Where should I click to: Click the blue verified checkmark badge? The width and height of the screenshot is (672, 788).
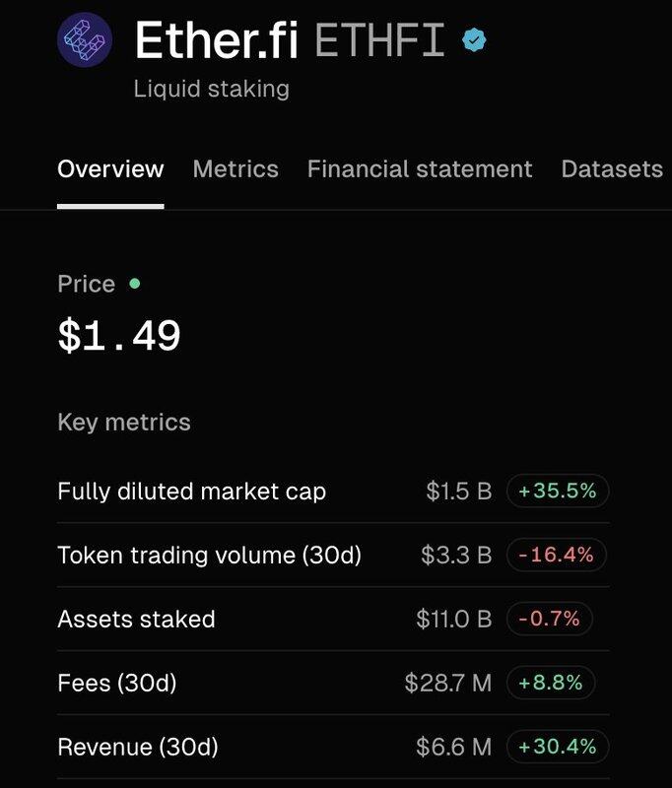click(474, 40)
